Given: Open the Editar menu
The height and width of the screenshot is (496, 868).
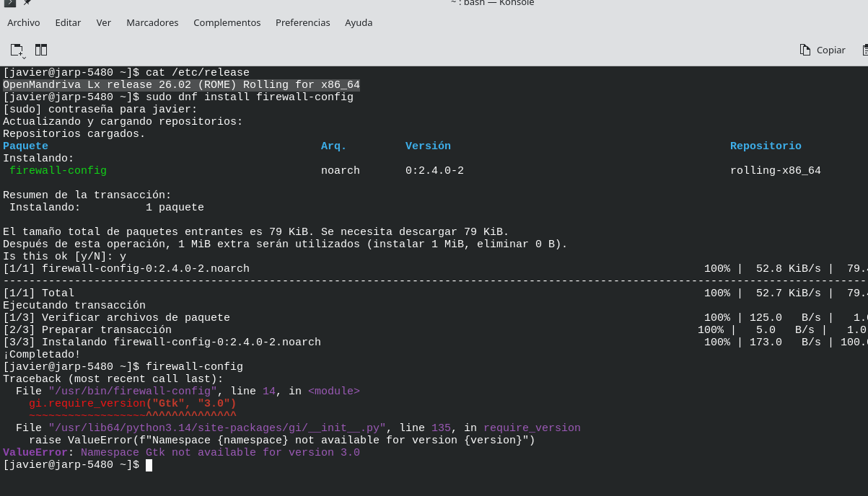Looking at the screenshot, I should click(x=68, y=22).
